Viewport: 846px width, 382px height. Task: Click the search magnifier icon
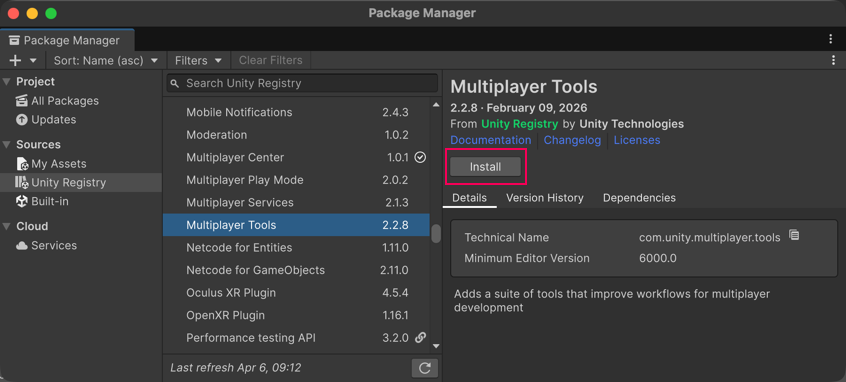[175, 84]
